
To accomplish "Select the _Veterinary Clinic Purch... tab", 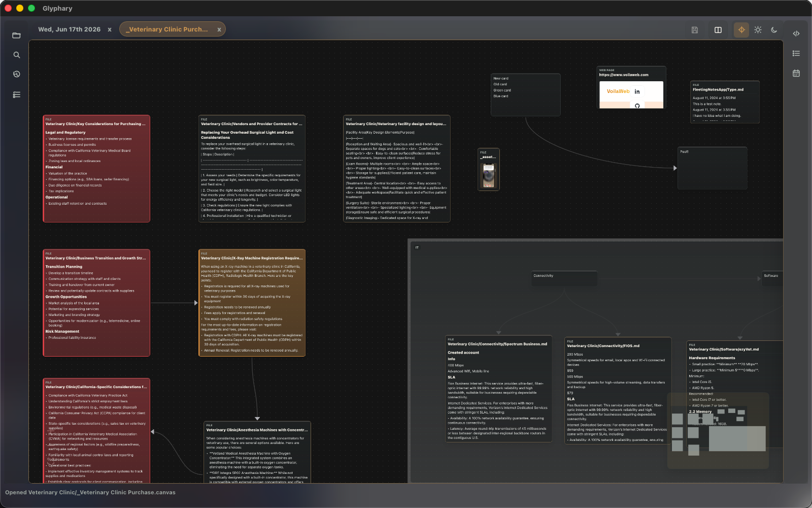I will [167, 29].
